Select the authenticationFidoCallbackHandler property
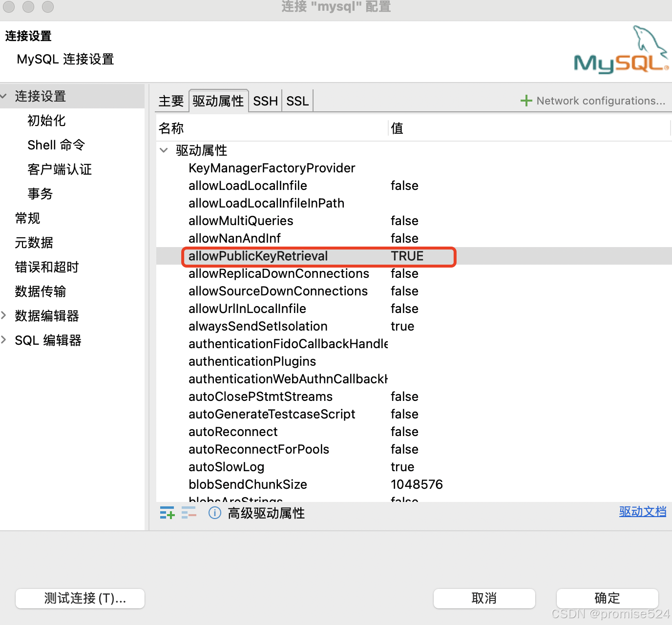672x625 pixels. 288,344
